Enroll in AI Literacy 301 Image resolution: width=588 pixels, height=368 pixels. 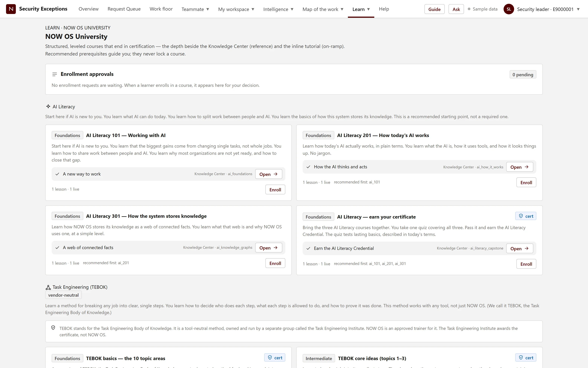point(275,263)
